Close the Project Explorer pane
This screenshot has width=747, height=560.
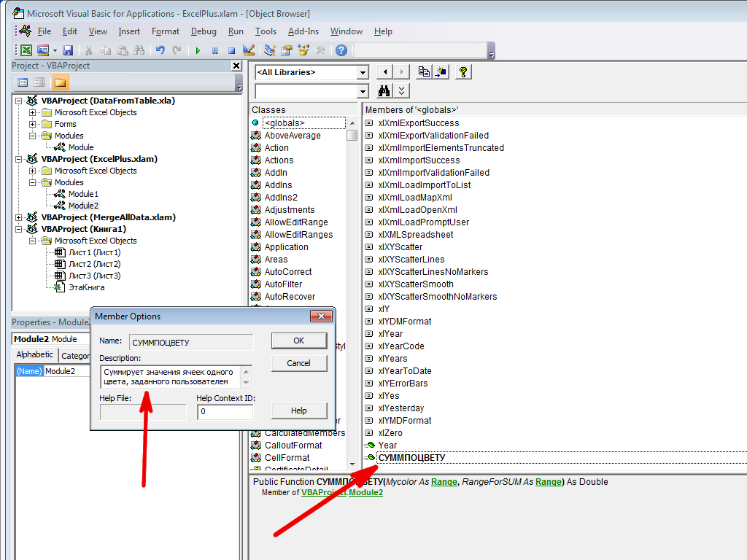[x=236, y=66]
